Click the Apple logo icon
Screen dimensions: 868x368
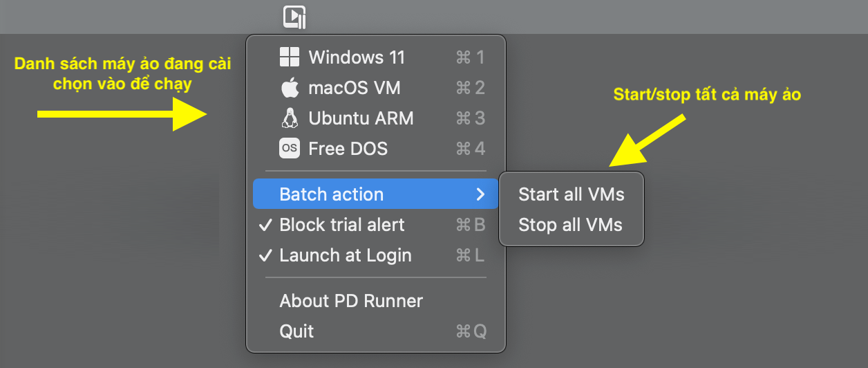(289, 88)
